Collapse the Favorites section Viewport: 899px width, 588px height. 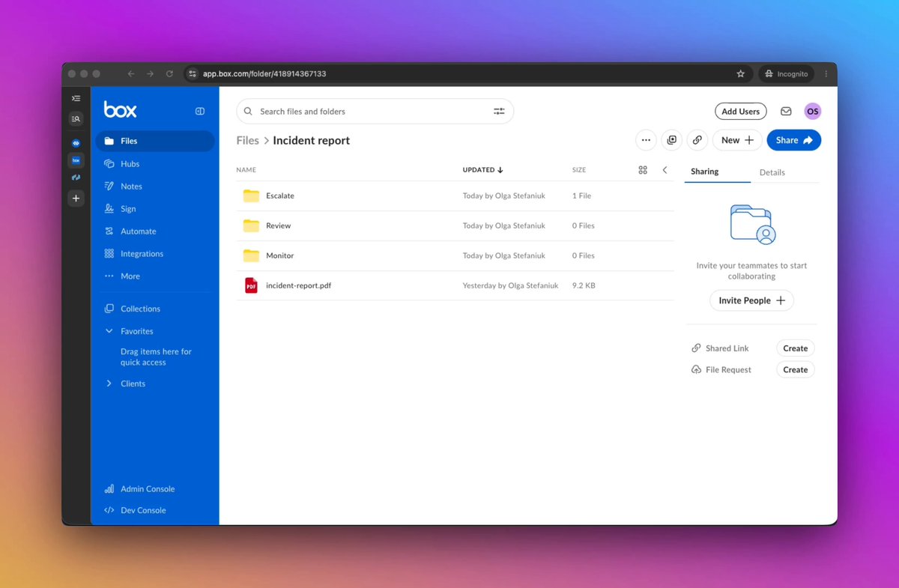[x=109, y=331]
